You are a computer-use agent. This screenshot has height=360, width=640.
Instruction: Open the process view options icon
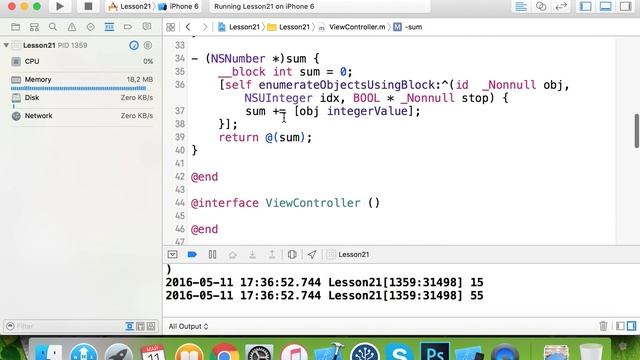tap(148, 45)
